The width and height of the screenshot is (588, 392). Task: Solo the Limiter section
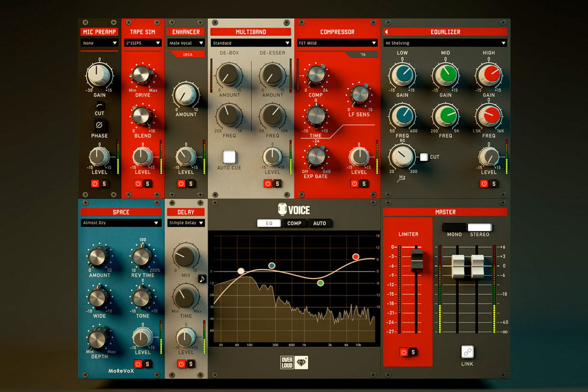tap(413, 352)
